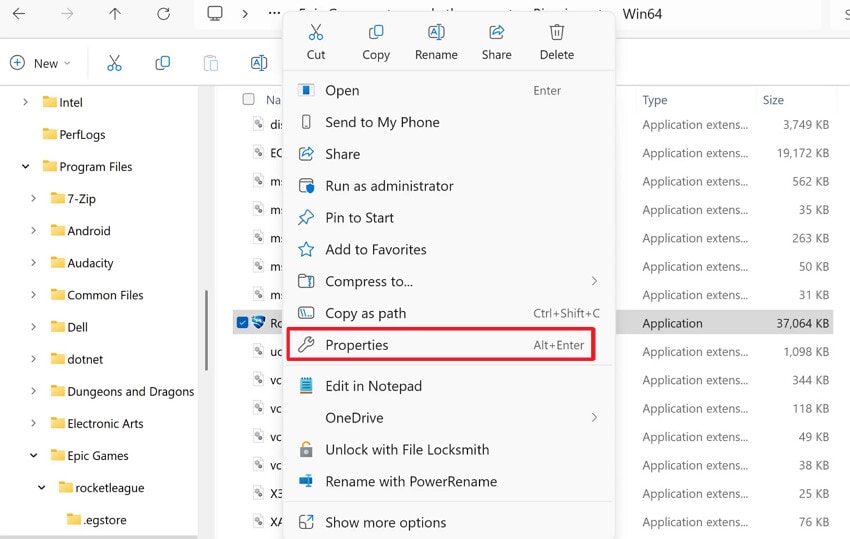
Task: Click the pin icon beside Pin to Start
Action: coord(306,217)
